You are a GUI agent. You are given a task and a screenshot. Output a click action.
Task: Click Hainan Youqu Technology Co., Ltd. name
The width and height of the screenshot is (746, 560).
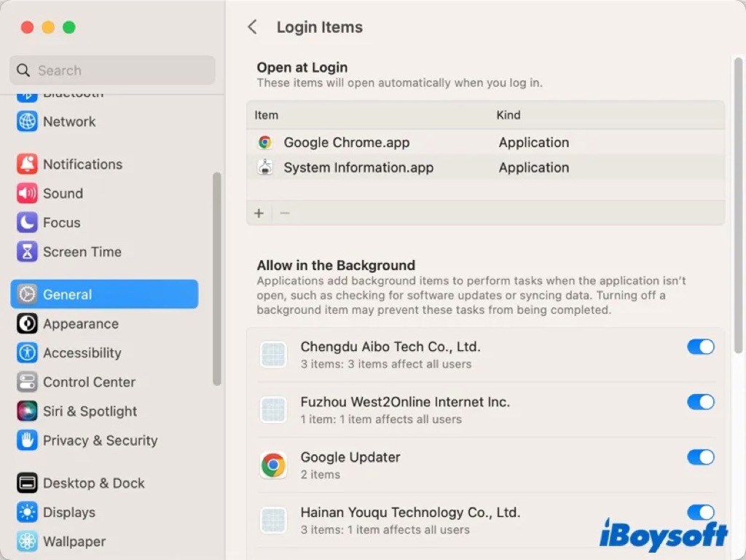click(410, 513)
